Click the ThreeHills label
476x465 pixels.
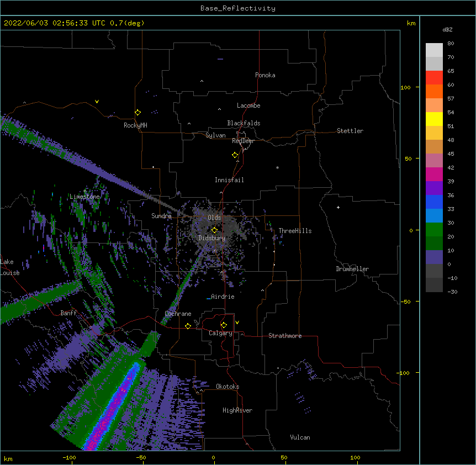[x=295, y=231]
